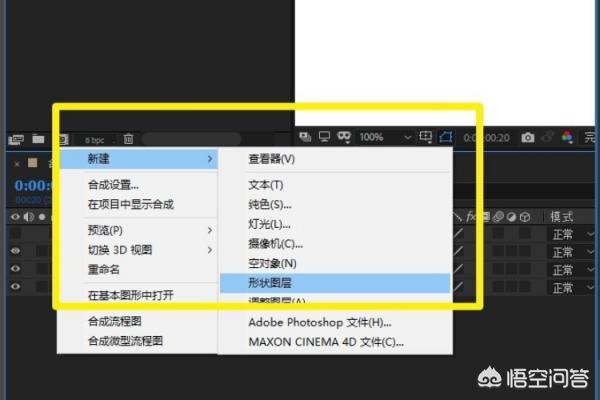Open the 100% magnification dropdown
The image size is (600, 400).
[385, 137]
